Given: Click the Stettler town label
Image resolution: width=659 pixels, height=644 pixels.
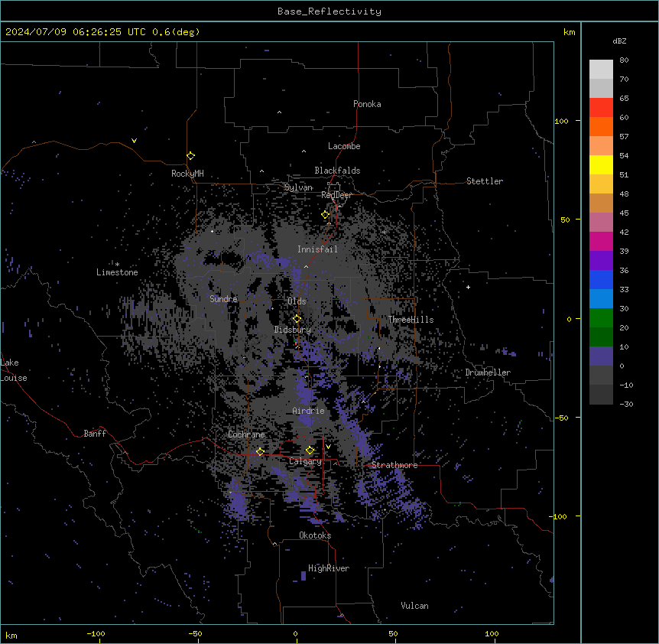Looking at the screenshot, I should [485, 181].
